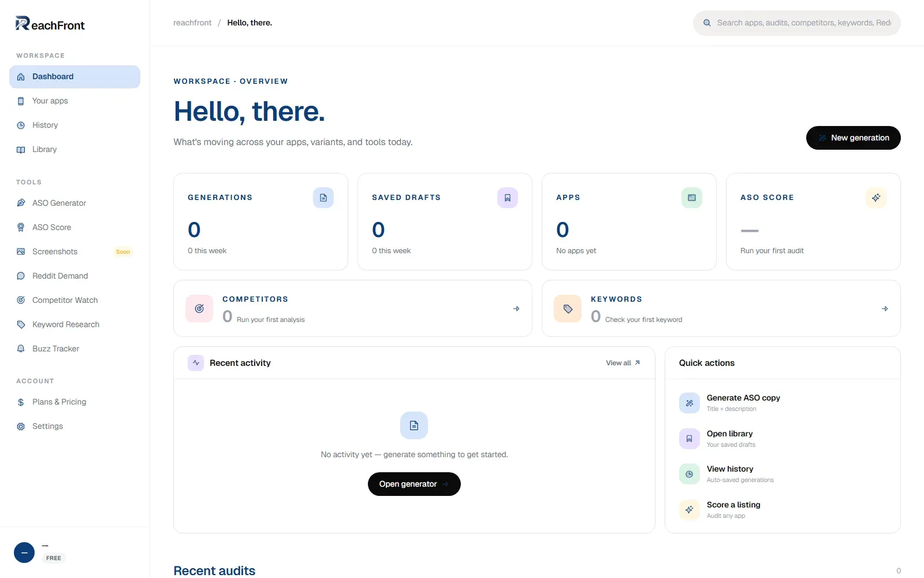Click the Screenshots image icon
The image size is (924, 578).
tap(21, 251)
